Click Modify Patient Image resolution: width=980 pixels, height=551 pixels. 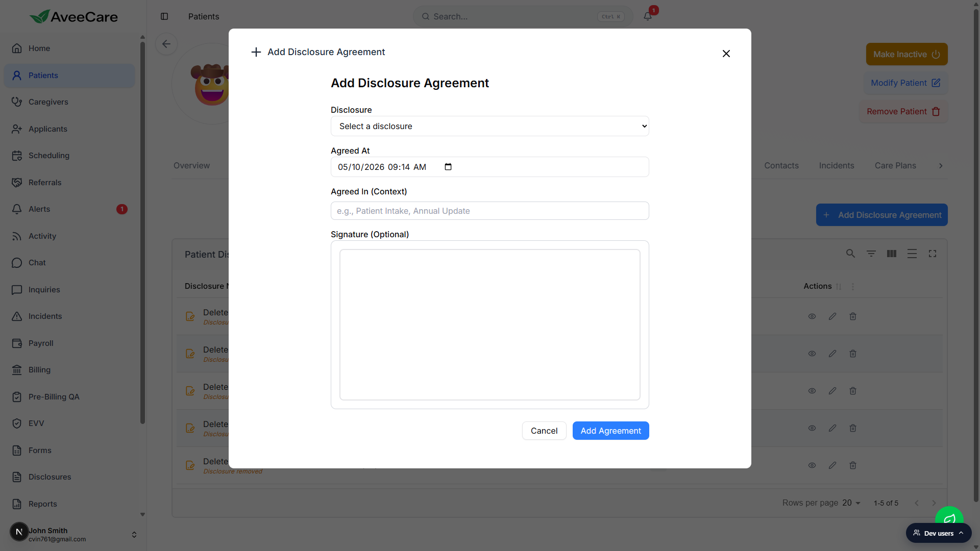pos(905,83)
